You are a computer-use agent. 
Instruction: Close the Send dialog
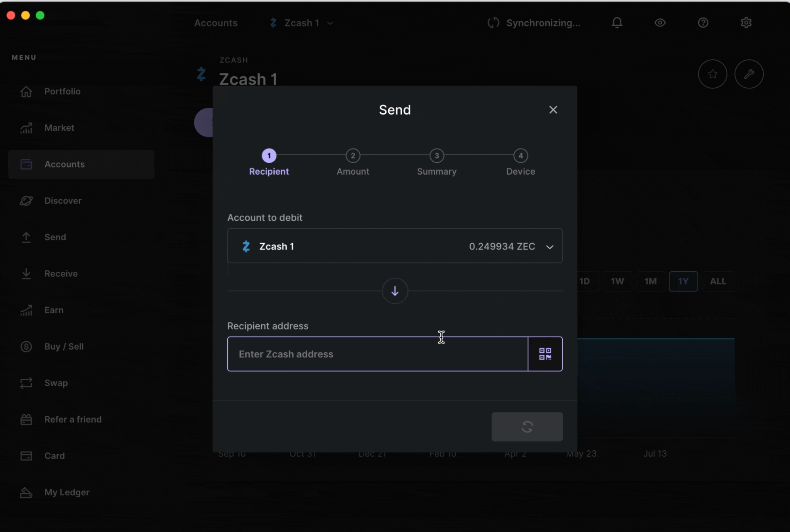pos(553,110)
